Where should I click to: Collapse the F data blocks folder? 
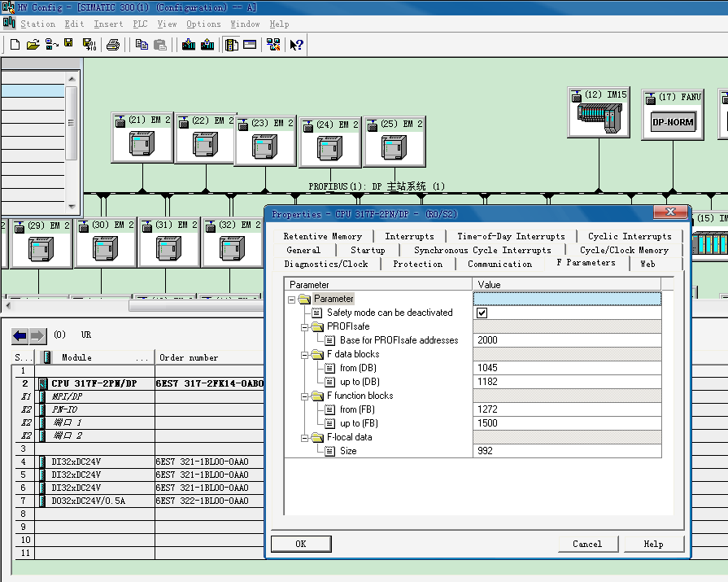point(305,354)
